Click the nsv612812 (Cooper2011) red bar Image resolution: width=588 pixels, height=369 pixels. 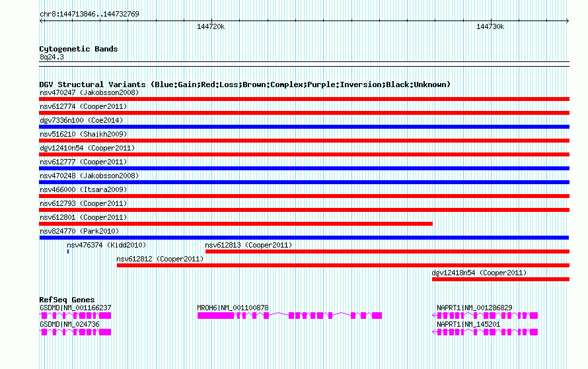(x=343, y=265)
